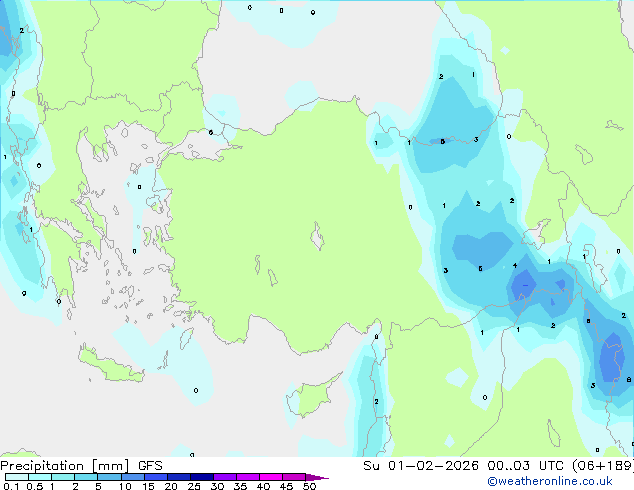Click the legend value label '45'
634x490 pixels.
[x=286, y=486]
